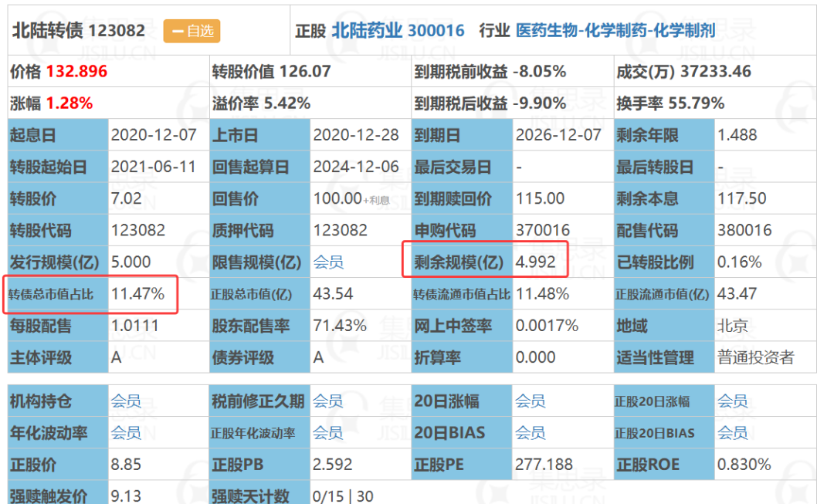Select the 转债总市值占比 value 11.47%
This screenshot has width=834, height=504.
click(x=137, y=294)
